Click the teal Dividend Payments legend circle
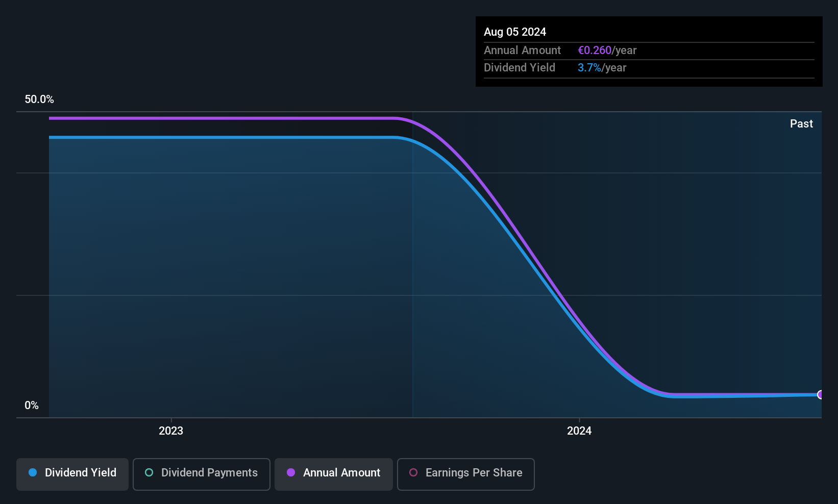Image resolution: width=838 pixels, height=504 pixels. (x=149, y=472)
